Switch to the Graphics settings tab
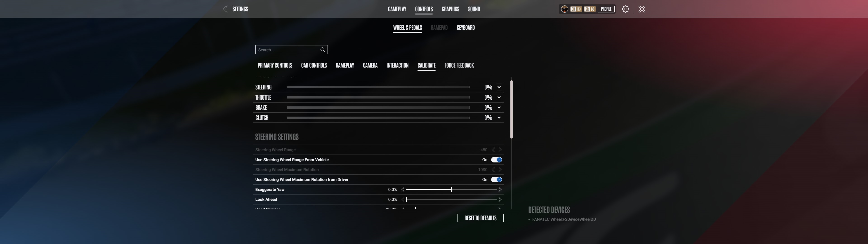The width and height of the screenshot is (868, 244). coord(450,9)
